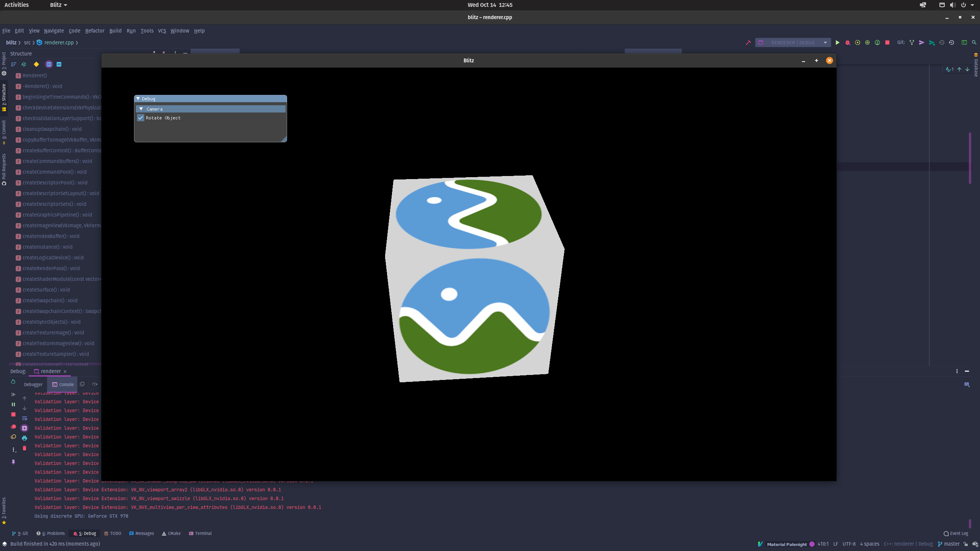
Task: Click the master git branch in status bar
Action: (x=951, y=544)
